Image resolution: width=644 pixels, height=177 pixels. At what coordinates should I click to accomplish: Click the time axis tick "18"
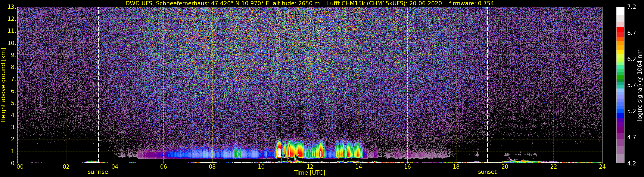[456, 167]
